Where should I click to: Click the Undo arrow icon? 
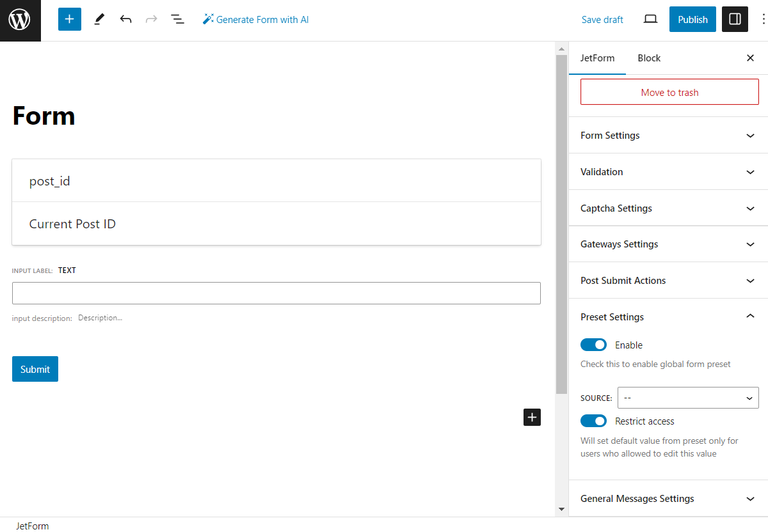125,19
